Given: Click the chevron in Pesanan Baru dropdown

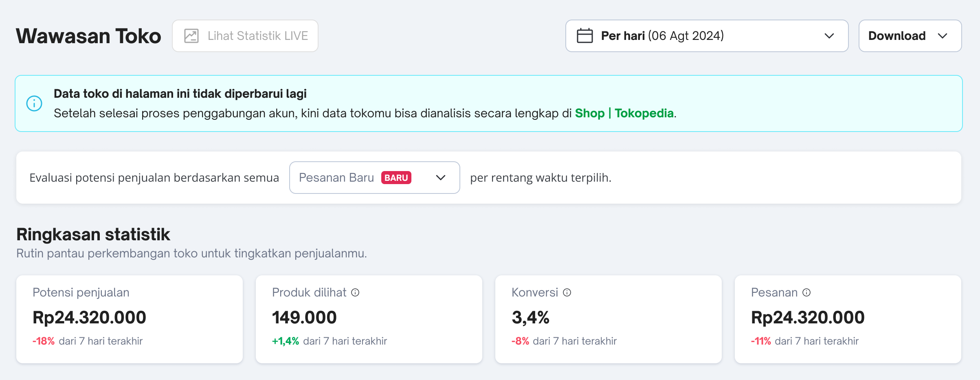Looking at the screenshot, I should point(441,178).
